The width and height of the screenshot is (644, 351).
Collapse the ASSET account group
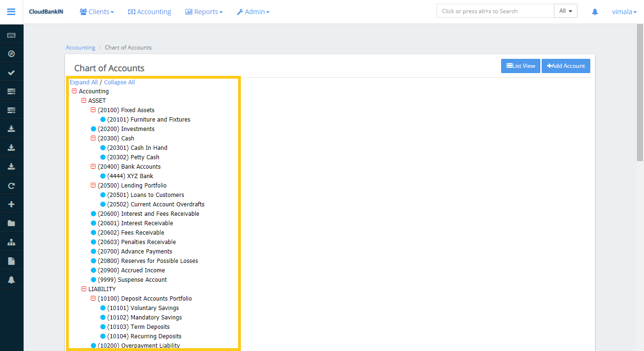(x=83, y=100)
